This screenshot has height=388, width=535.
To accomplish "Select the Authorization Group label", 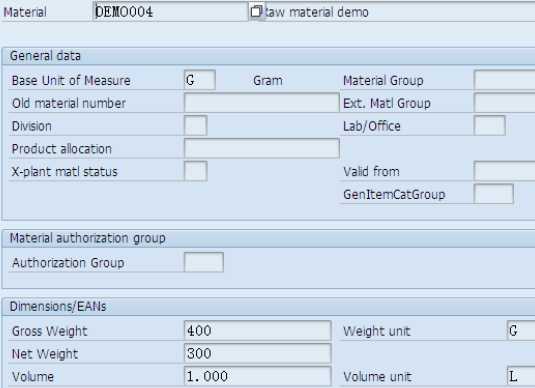I will tap(68, 263).
